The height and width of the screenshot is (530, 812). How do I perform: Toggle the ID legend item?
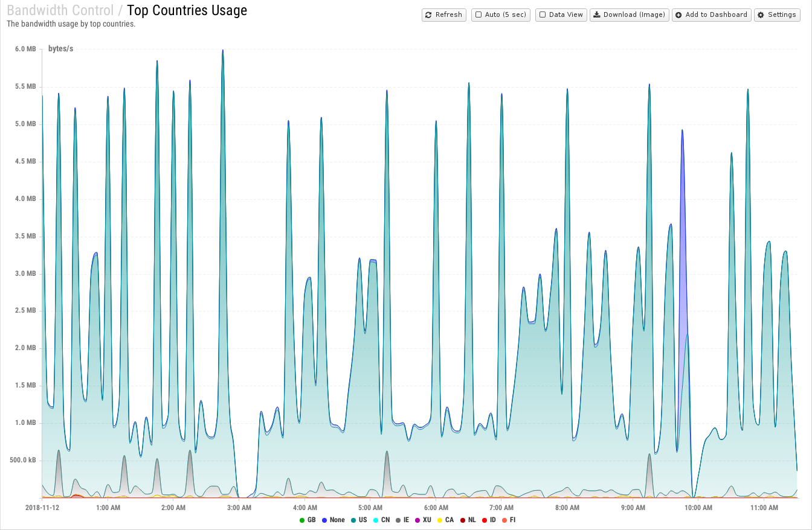pos(489,520)
